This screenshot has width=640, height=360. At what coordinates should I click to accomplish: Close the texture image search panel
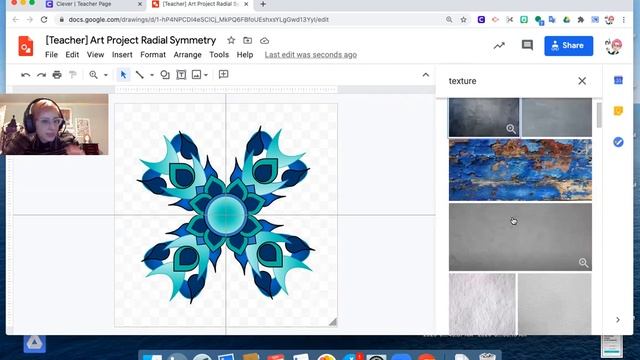582,81
